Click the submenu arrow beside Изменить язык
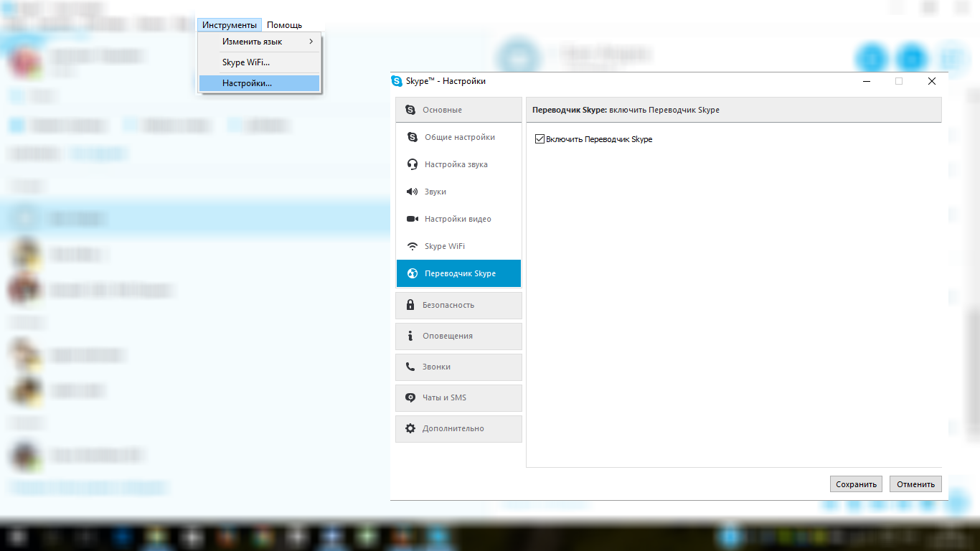980x551 pixels. pyautogui.click(x=311, y=42)
